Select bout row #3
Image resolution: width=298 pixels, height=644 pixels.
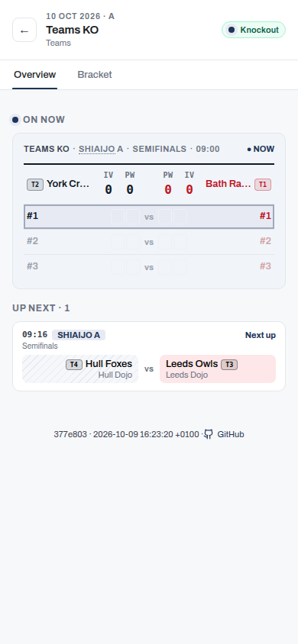pyautogui.click(x=149, y=267)
